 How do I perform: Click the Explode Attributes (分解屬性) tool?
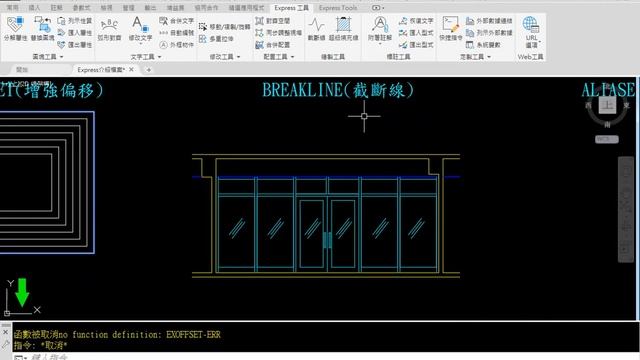point(16,29)
